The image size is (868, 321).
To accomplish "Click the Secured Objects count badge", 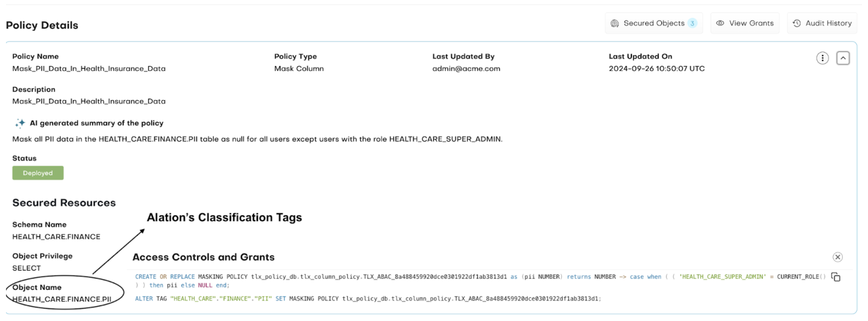I will (692, 23).
